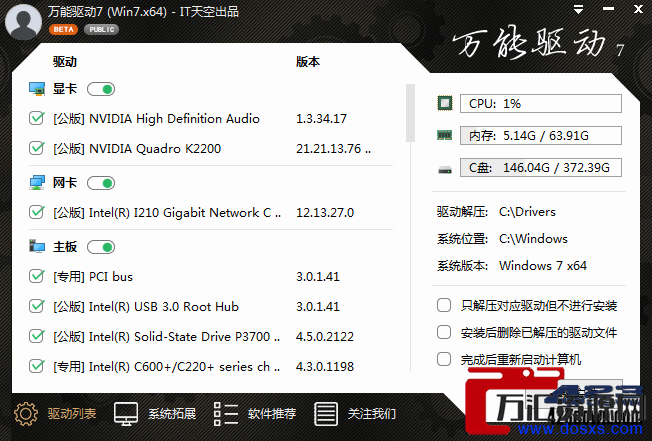
Task: Switch to the 关注我们 tab
Action: click(372, 414)
